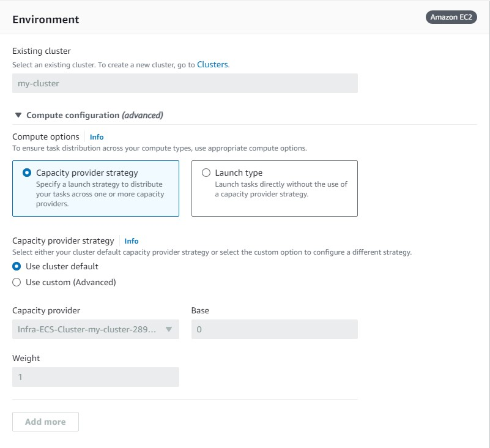This screenshot has width=490, height=448.
Task: Click the Weight input field
Action: pyautogui.click(x=95, y=376)
